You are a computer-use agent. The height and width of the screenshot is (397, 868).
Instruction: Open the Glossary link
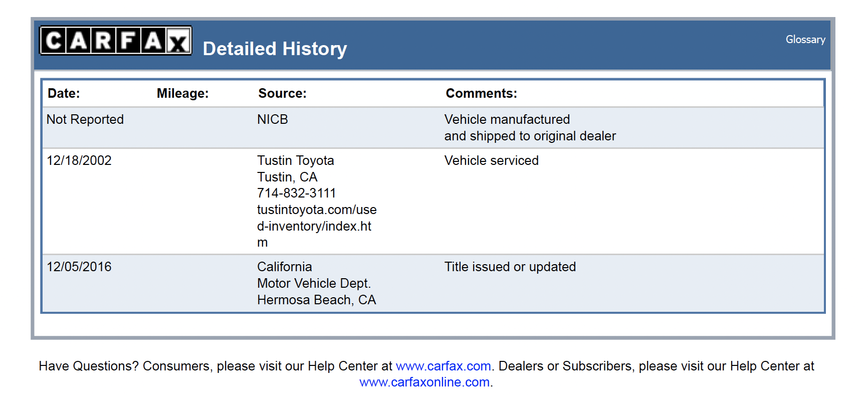[x=805, y=40]
